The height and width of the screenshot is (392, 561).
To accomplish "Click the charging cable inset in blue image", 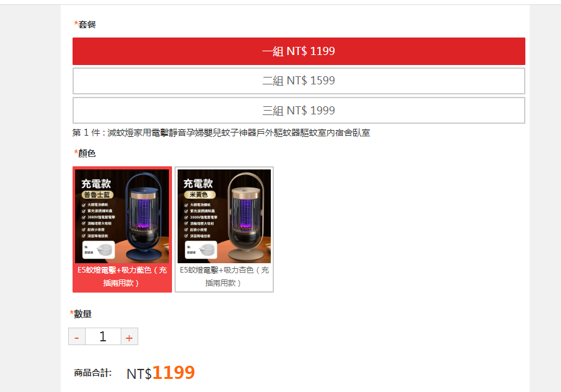I will point(99,249).
